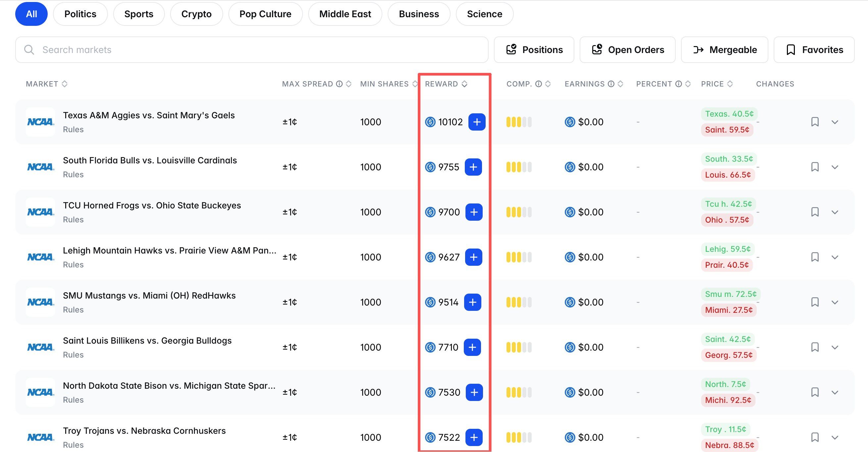This screenshot has height=452, width=868.
Task: Expand Lehigh Mountain Hawks market row
Action: (x=835, y=257)
